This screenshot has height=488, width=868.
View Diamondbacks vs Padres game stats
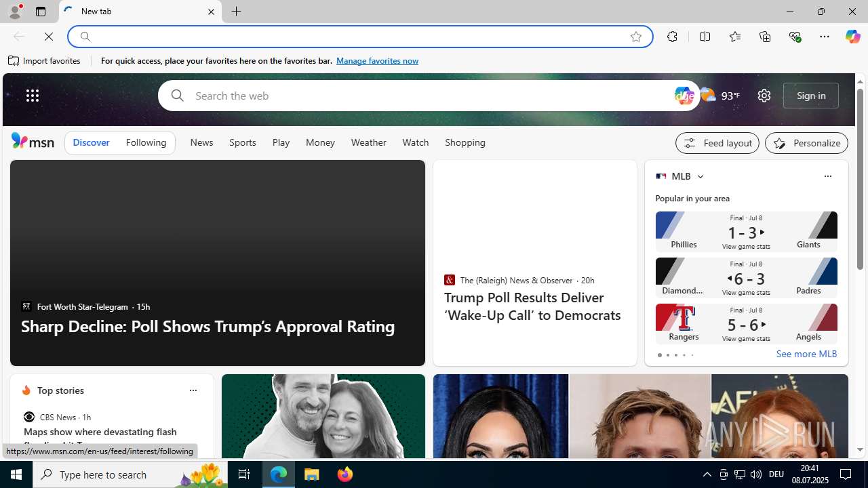click(x=746, y=278)
